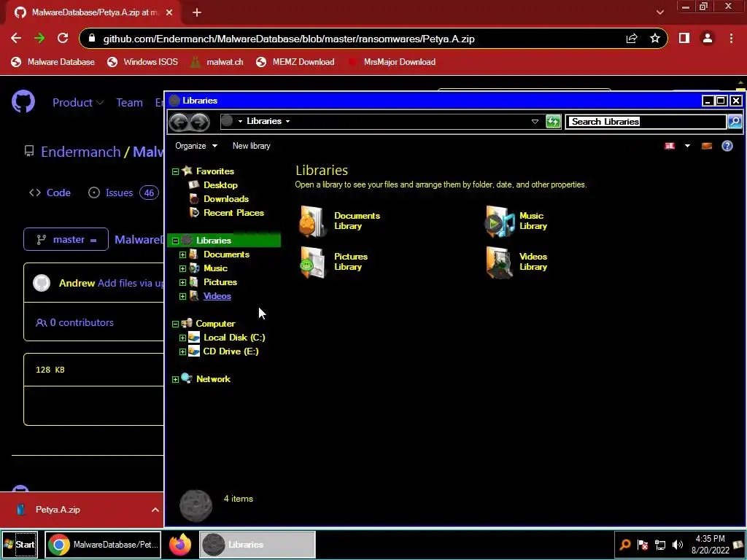
Task: Open Chrome profile avatar
Action: coord(708,38)
